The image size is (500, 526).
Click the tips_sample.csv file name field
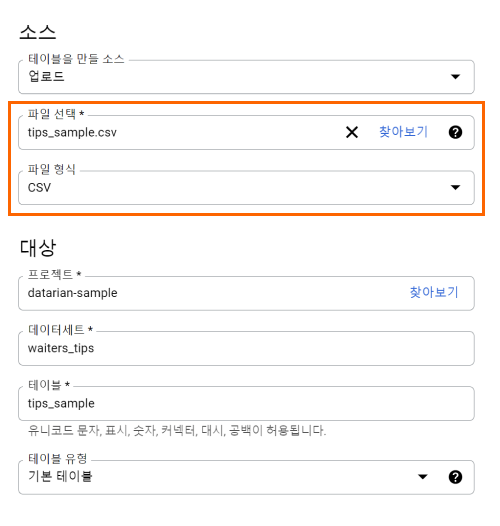[x=181, y=133]
